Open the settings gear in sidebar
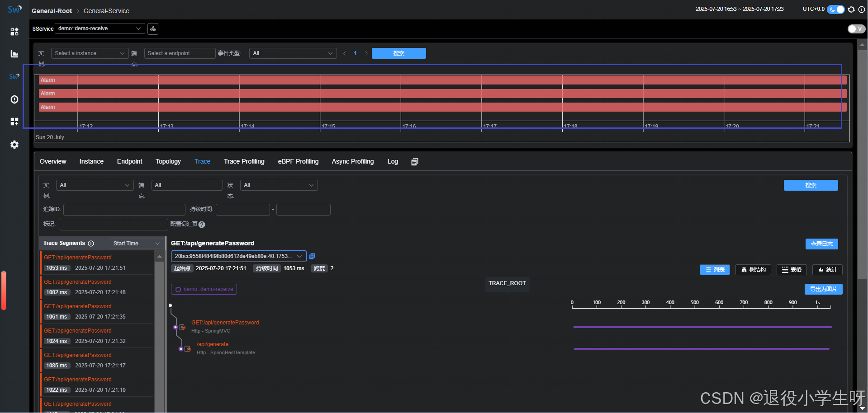Screen dimensions: 868x413 (14, 145)
